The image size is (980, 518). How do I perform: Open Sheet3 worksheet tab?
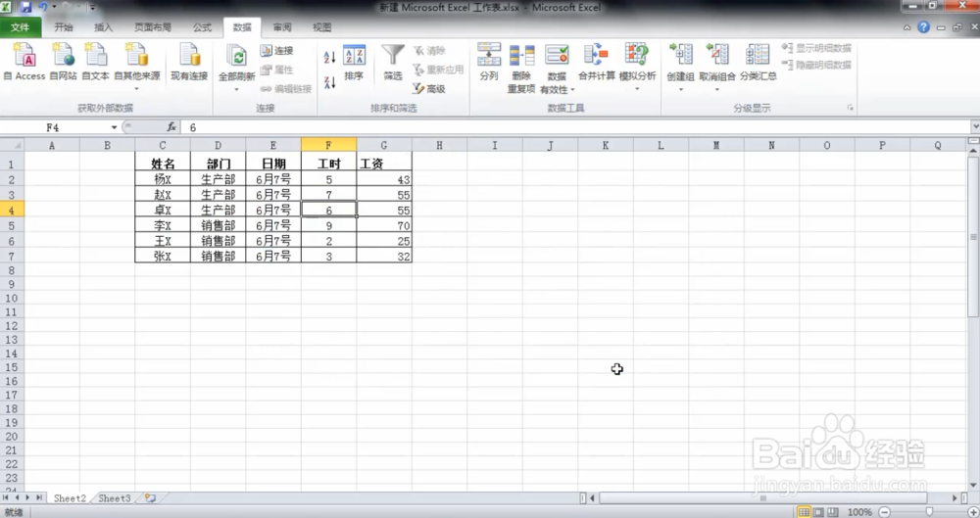[x=115, y=498]
